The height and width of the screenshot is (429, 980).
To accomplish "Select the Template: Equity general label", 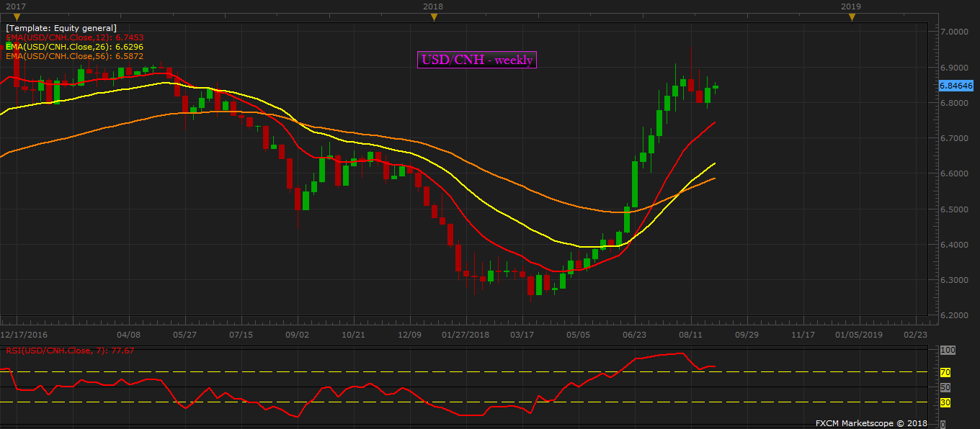I will point(61,28).
